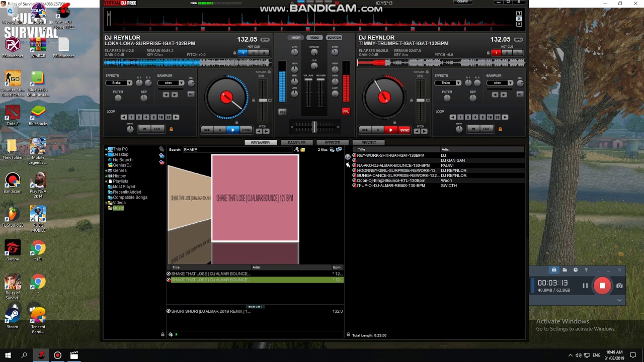Expand This PC tree node
The height and width of the screenshot is (362, 644).
point(106,149)
